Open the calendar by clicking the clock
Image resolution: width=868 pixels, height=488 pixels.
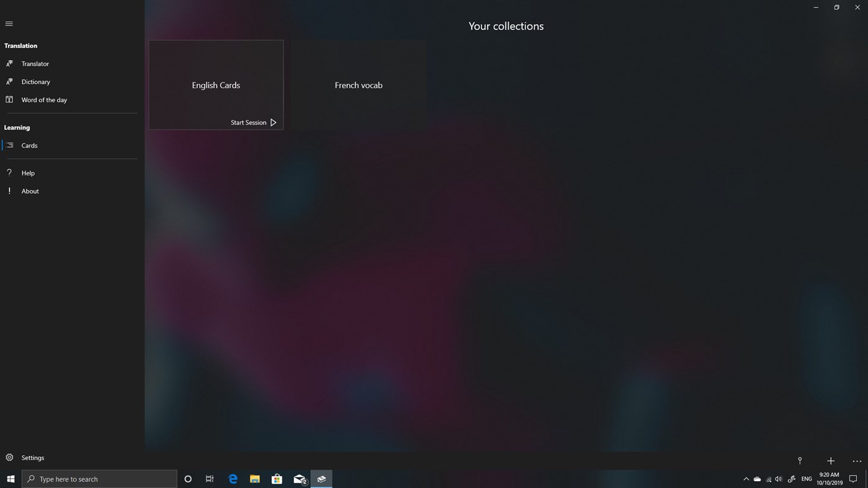830,478
